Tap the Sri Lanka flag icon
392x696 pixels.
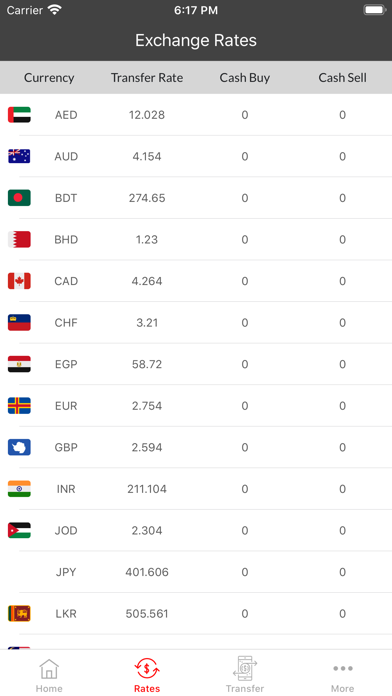(x=19, y=613)
